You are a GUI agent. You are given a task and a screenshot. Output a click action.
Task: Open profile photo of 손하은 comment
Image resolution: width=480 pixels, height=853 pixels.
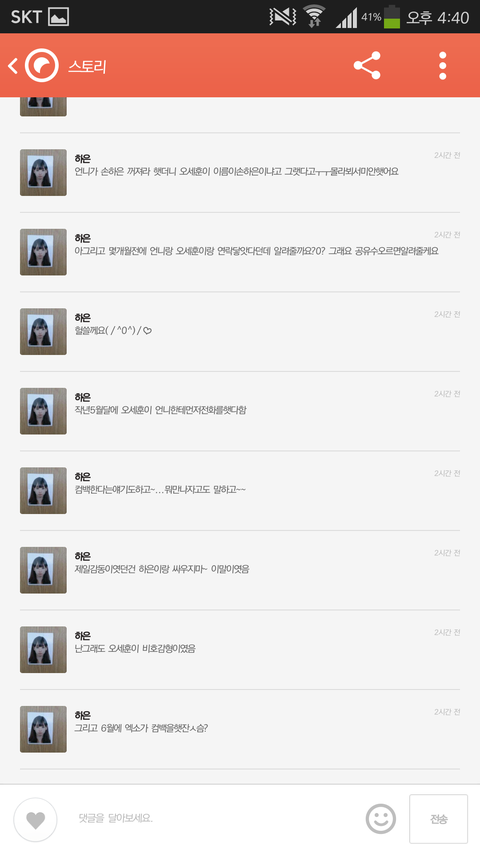point(44,172)
